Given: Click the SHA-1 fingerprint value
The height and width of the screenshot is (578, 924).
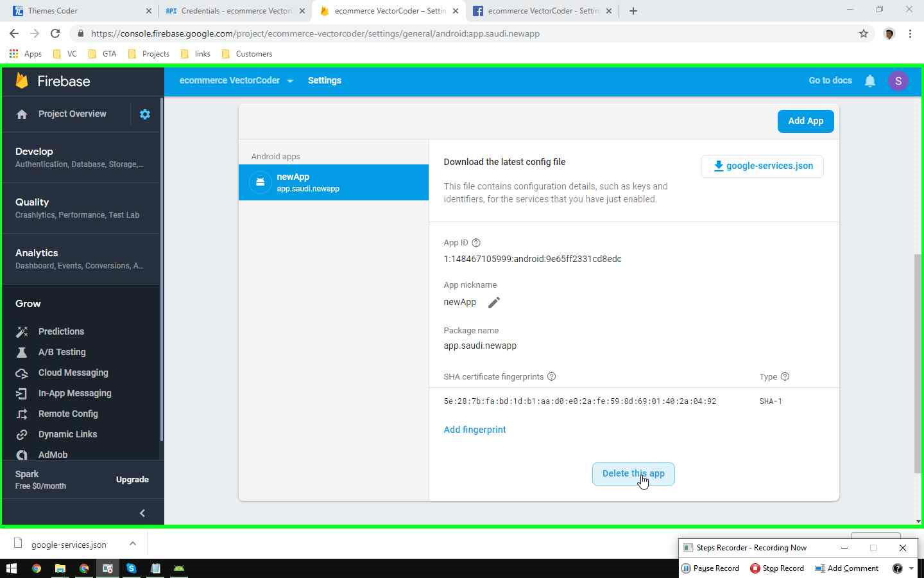Looking at the screenshot, I should [580, 401].
